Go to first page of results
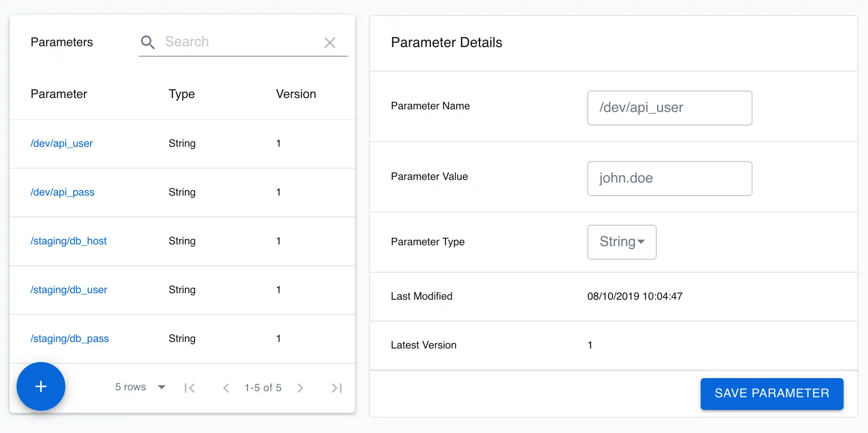868x433 pixels. point(190,388)
